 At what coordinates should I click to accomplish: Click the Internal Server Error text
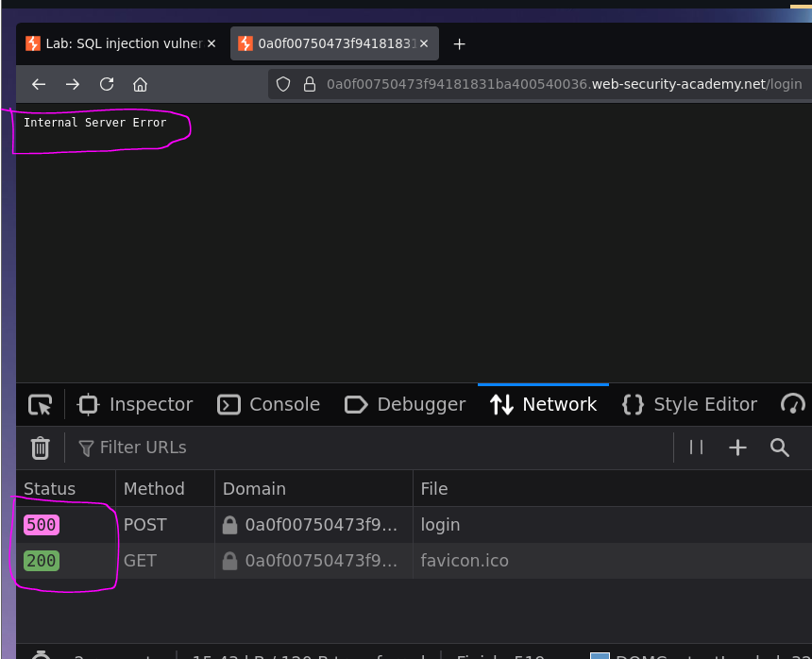[95, 123]
